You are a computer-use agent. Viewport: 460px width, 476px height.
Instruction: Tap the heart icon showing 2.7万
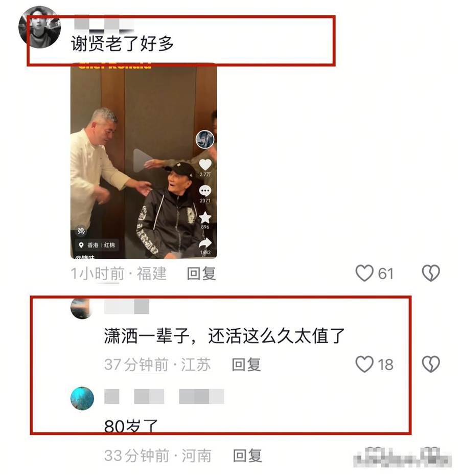(205, 165)
